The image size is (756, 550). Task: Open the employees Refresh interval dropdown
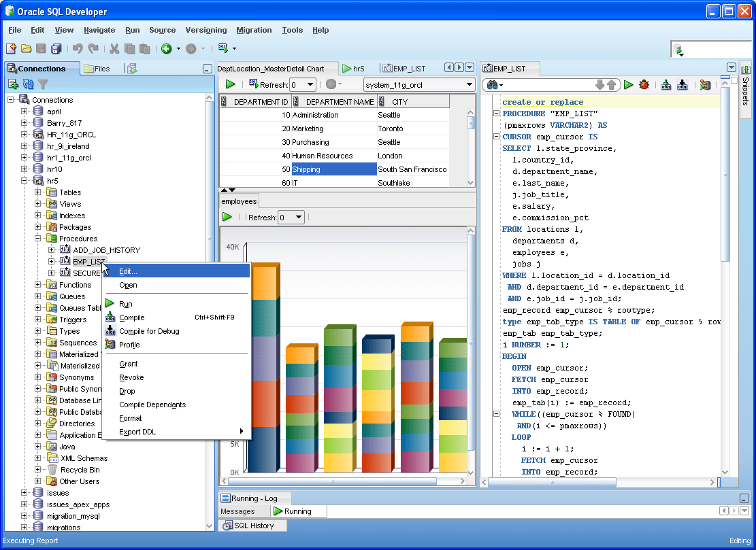coord(299,217)
